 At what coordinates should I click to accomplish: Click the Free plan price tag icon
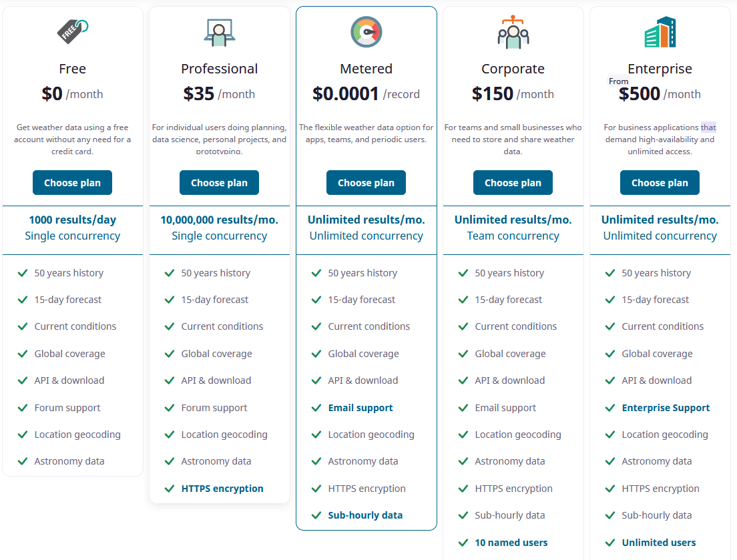(x=72, y=31)
